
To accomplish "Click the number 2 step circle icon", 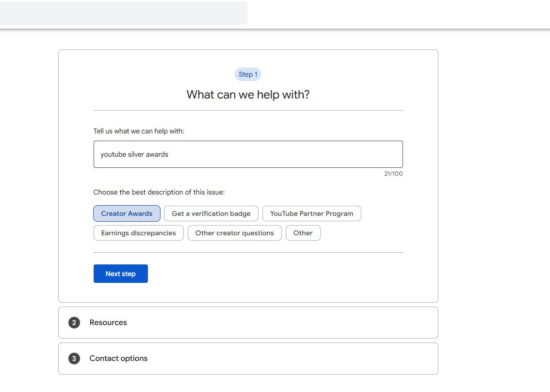I will click(x=74, y=323).
